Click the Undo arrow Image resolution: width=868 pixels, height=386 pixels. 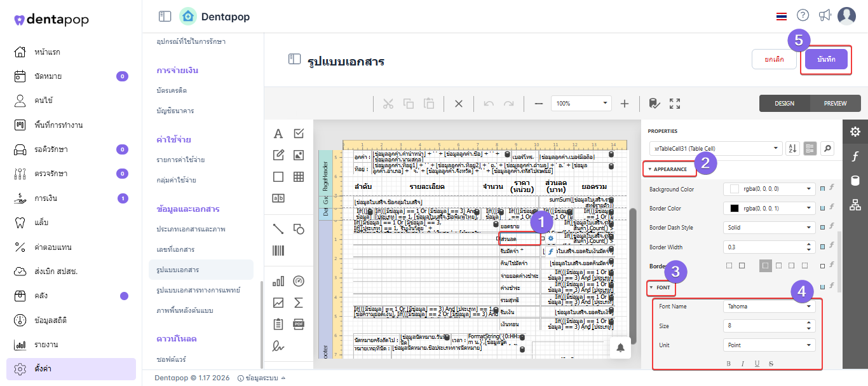(x=489, y=104)
